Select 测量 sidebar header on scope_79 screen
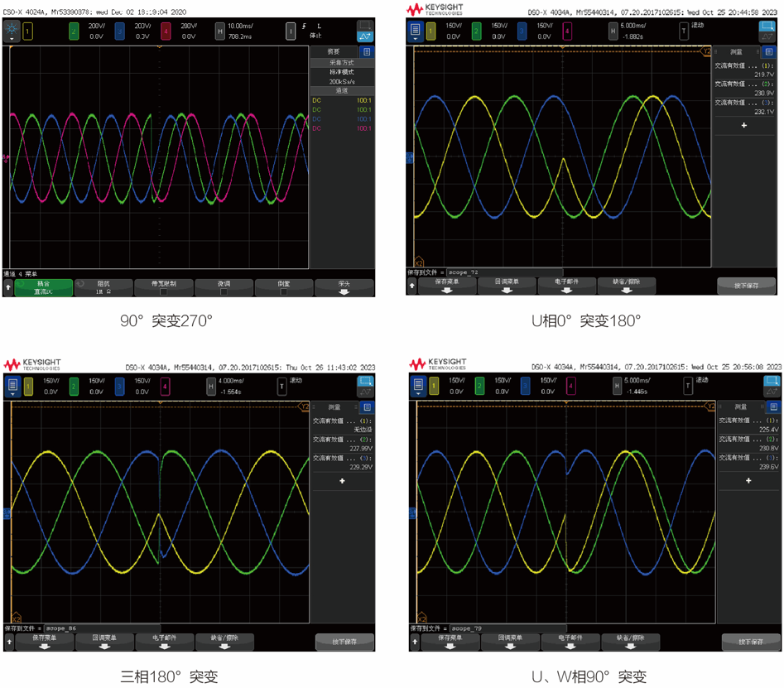784x688 pixels. point(739,407)
